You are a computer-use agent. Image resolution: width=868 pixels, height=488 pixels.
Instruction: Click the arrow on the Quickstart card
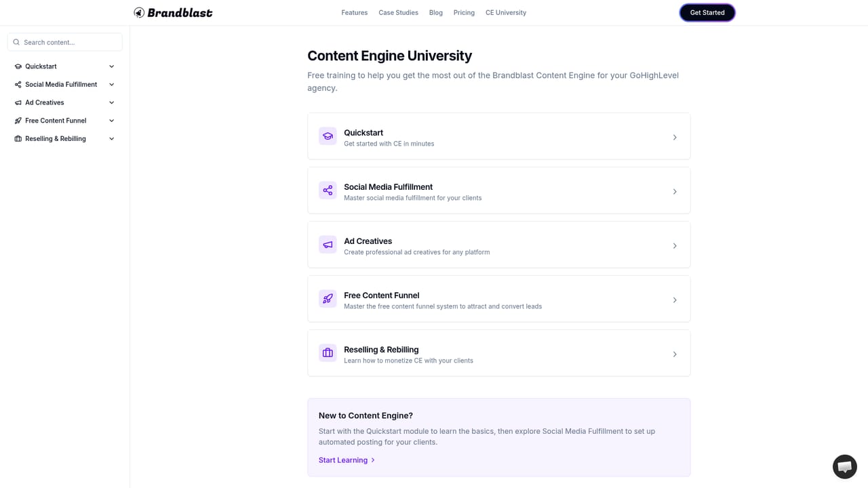[675, 138]
